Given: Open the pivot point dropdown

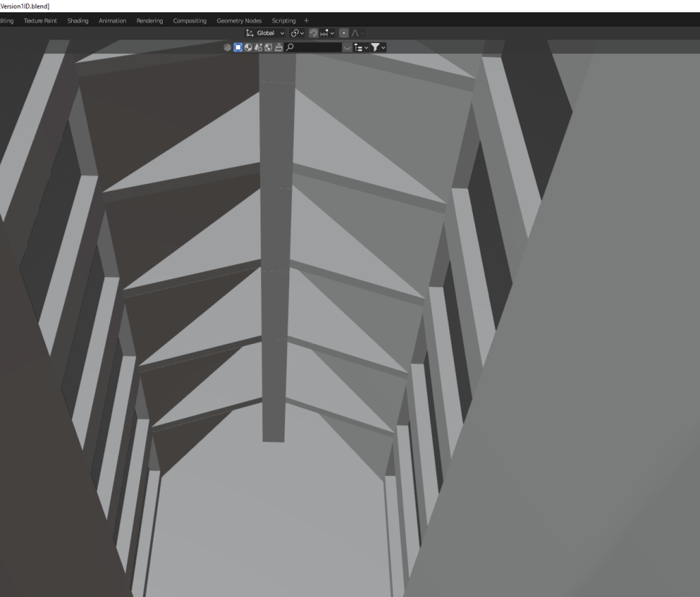Looking at the screenshot, I should coord(297,33).
